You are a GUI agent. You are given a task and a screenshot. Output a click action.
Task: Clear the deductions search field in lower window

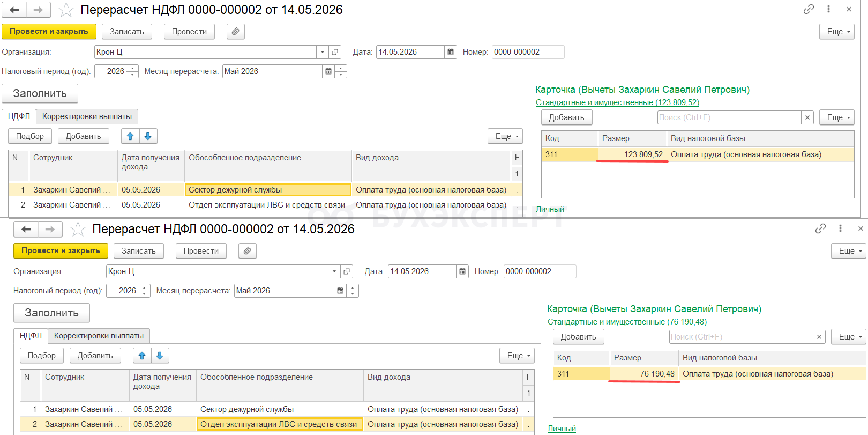click(x=819, y=337)
